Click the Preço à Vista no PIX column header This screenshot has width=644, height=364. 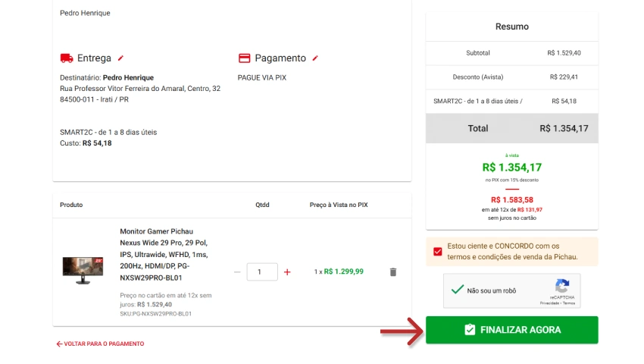[339, 205]
